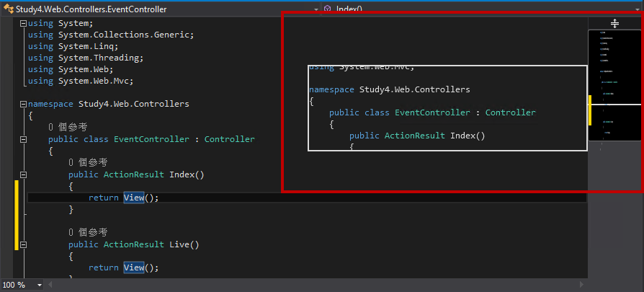
Task: Click the Live() method name in code
Action: pos(184,244)
